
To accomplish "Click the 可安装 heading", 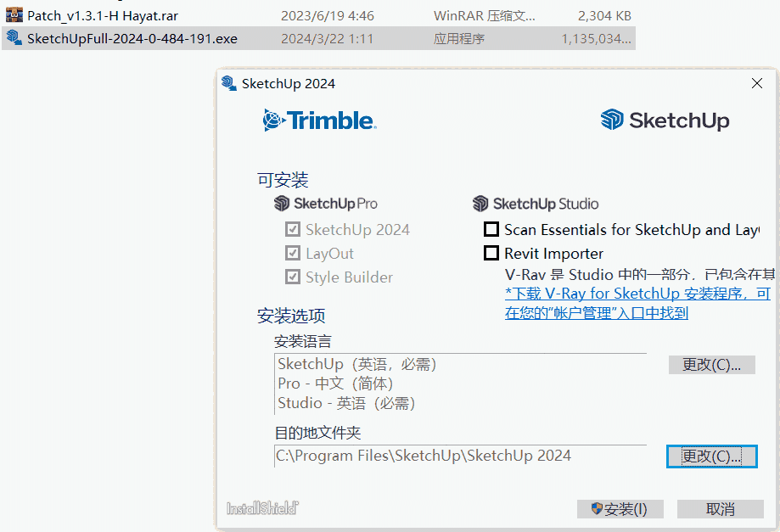I will [283, 180].
